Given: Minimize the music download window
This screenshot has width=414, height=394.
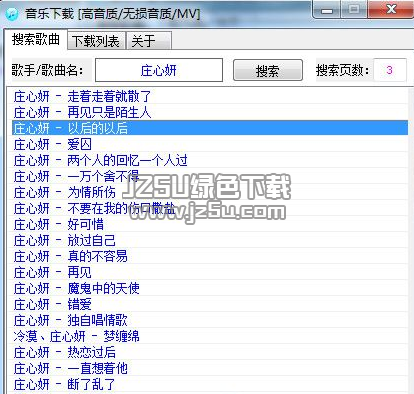Looking at the screenshot, I should [x=327, y=10].
